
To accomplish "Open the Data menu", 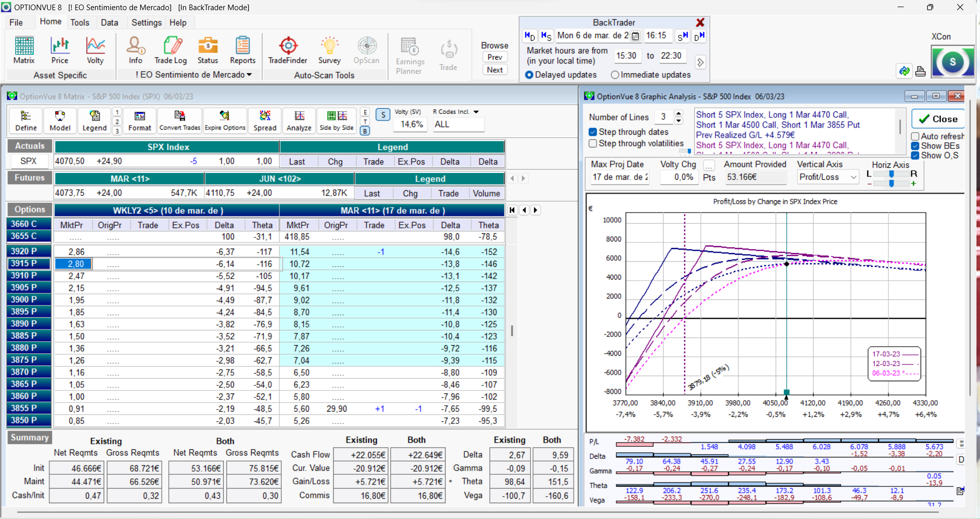I will [109, 22].
